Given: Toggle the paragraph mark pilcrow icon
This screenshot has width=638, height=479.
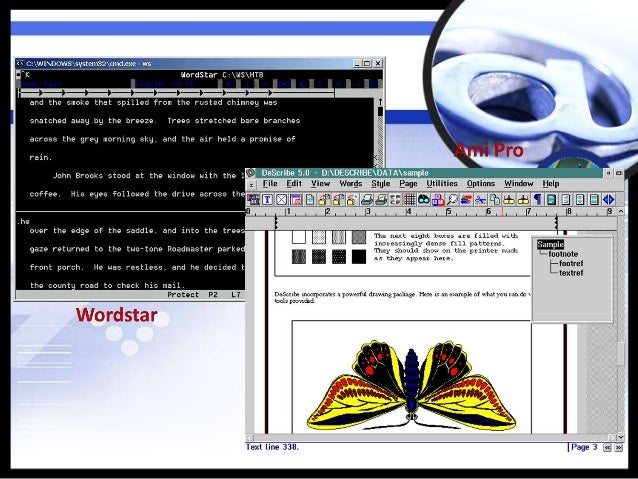Looking at the screenshot, I should pos(537,199).
